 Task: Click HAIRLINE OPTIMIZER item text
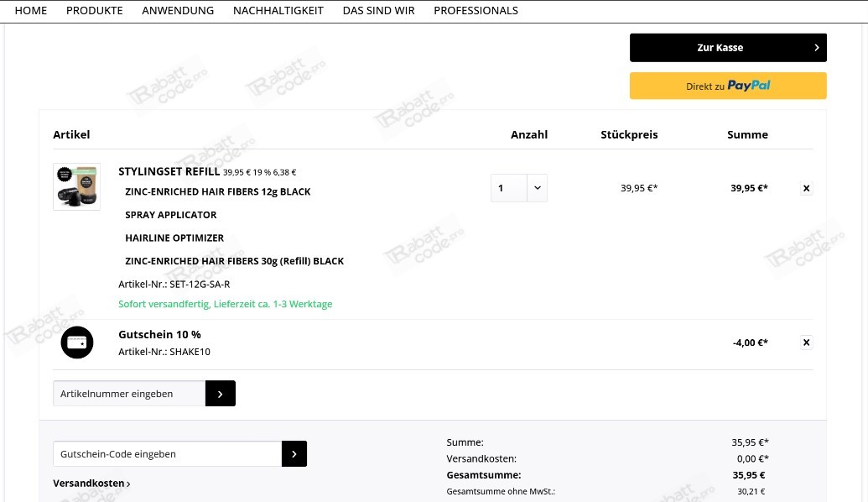pyautogui.click(x=174, y=238)
